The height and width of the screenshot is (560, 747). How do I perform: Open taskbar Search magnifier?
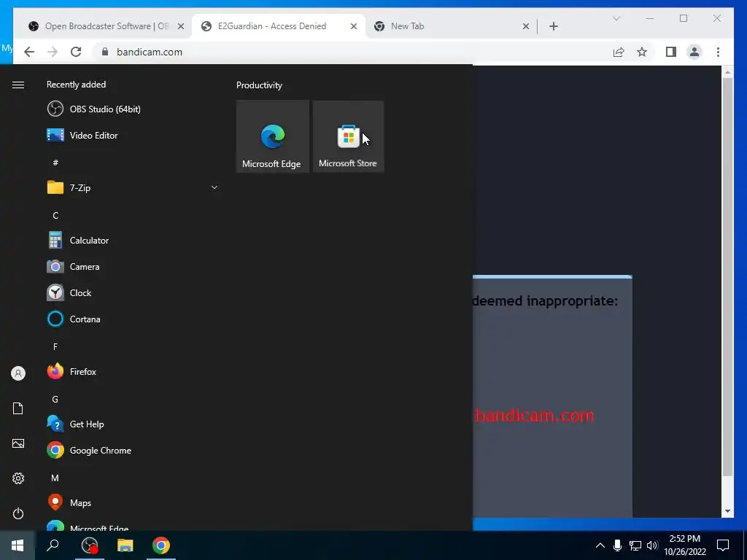click(x=53, y=545)
